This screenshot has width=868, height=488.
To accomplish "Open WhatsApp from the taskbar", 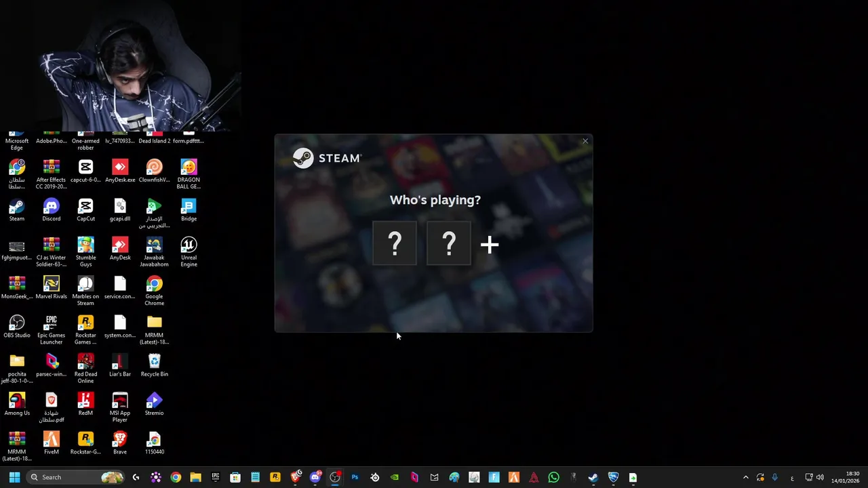I will [553, 477].
